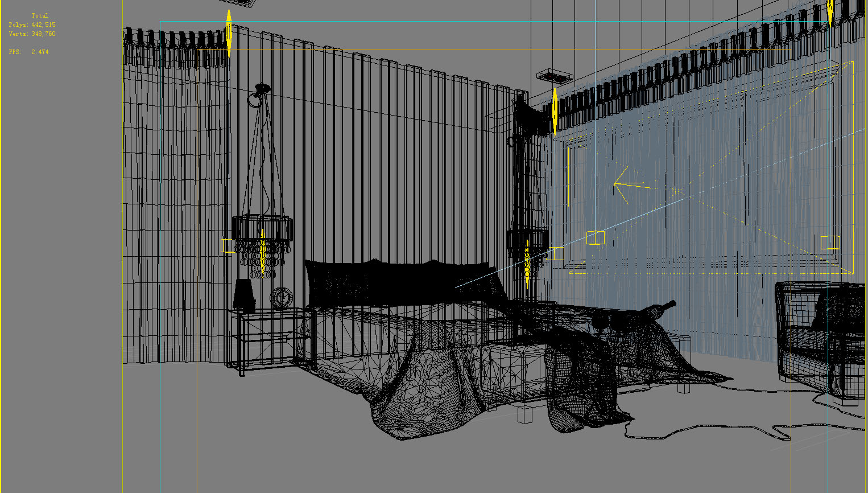Click the 'FPS: 2.474' readout
The image size is (868, 493).
[28, 52]
